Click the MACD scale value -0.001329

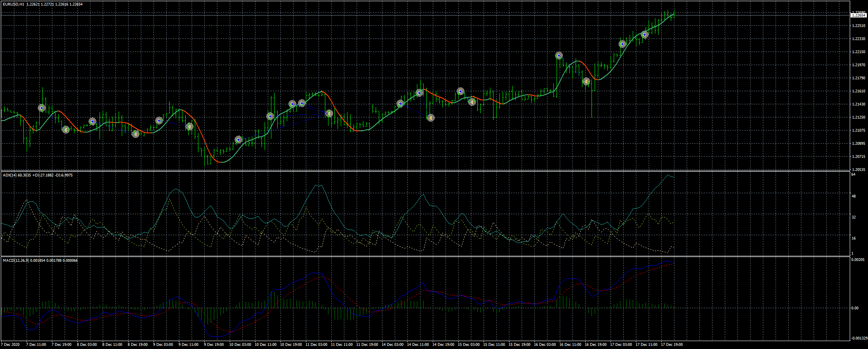click(858, 338)
